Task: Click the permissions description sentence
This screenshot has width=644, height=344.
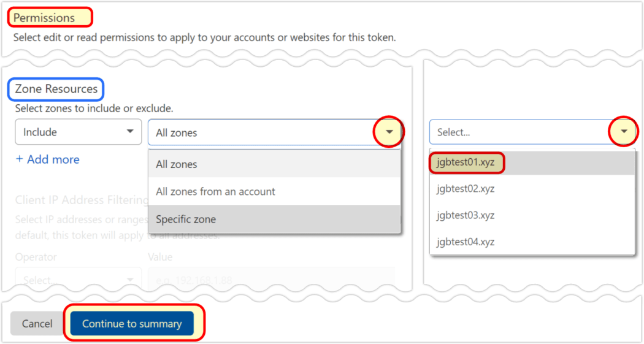Action: point(204,37)
